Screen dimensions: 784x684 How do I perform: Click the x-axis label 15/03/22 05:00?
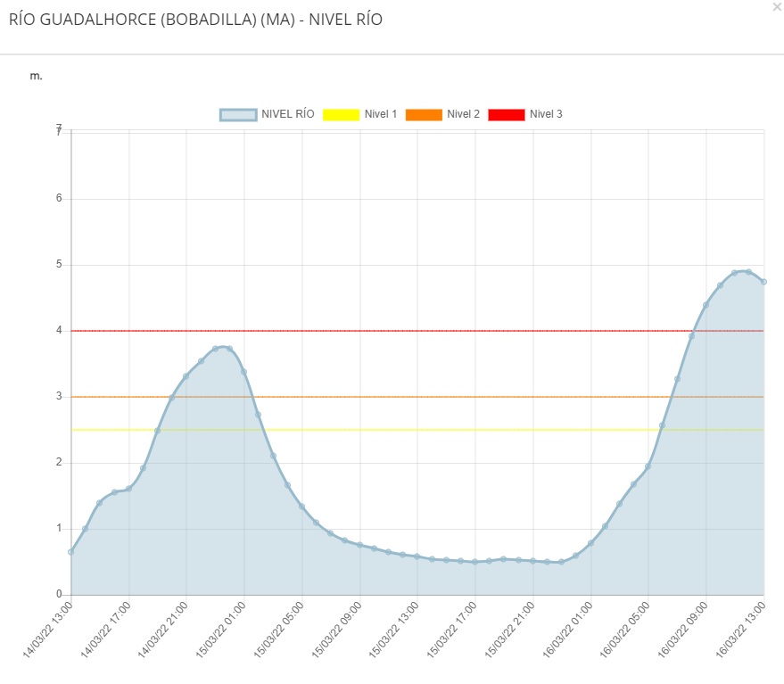point(278,630)
